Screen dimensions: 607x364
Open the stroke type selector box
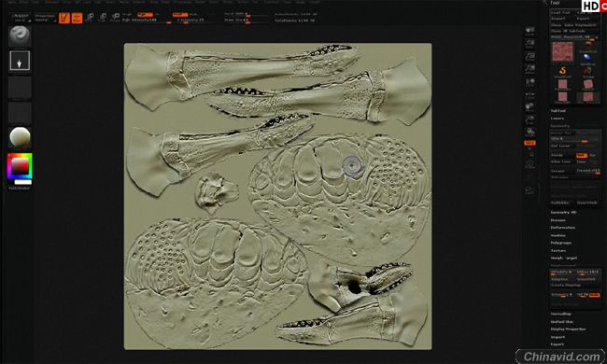coord(20,61)
